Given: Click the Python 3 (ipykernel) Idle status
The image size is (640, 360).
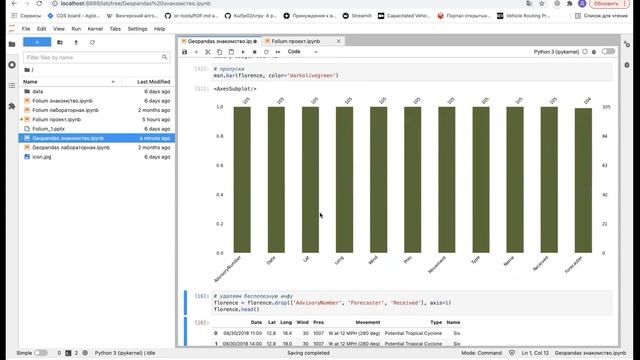Looking at the screenshot, I should [125, 353].
